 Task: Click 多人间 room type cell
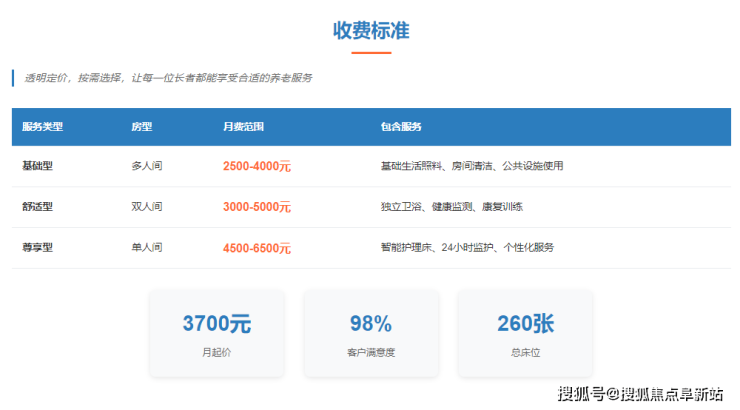coord(146,166)
